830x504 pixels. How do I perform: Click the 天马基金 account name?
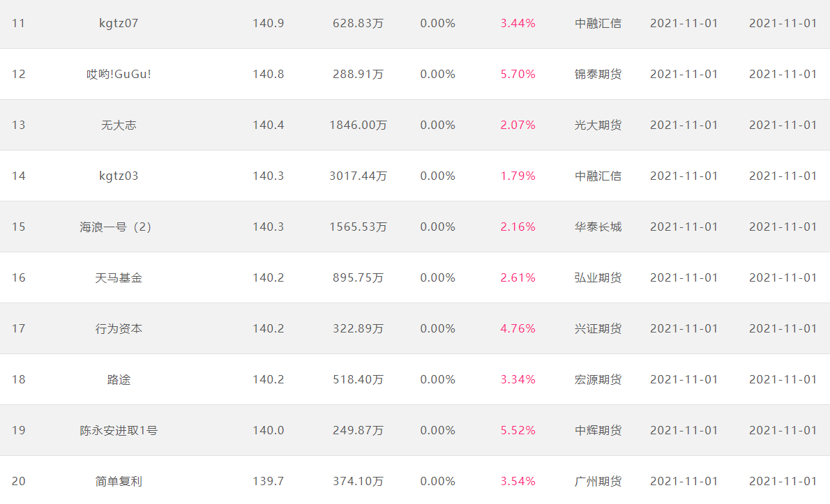tap(119, 277)
